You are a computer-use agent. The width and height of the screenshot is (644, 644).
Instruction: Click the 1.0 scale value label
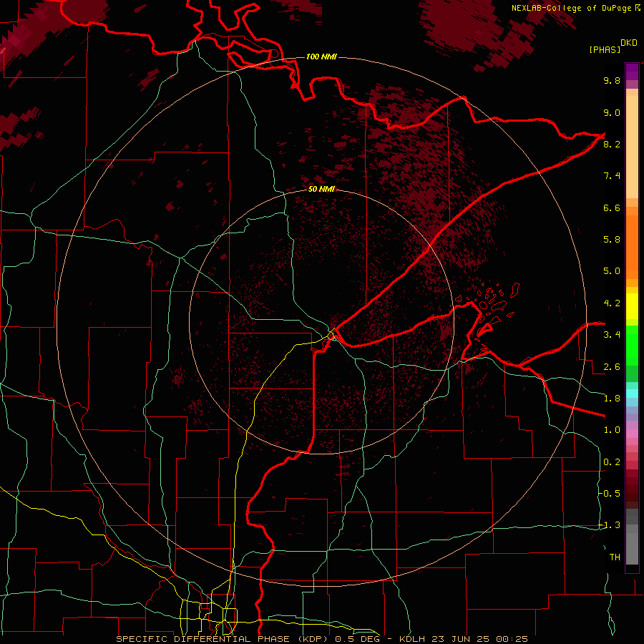pyautogui.click(x=612, y=430)
